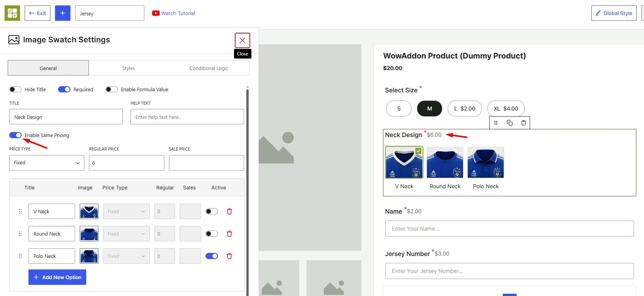Click the Enter Your Name field in preview
644x296 pixels.
coord(509,229)
